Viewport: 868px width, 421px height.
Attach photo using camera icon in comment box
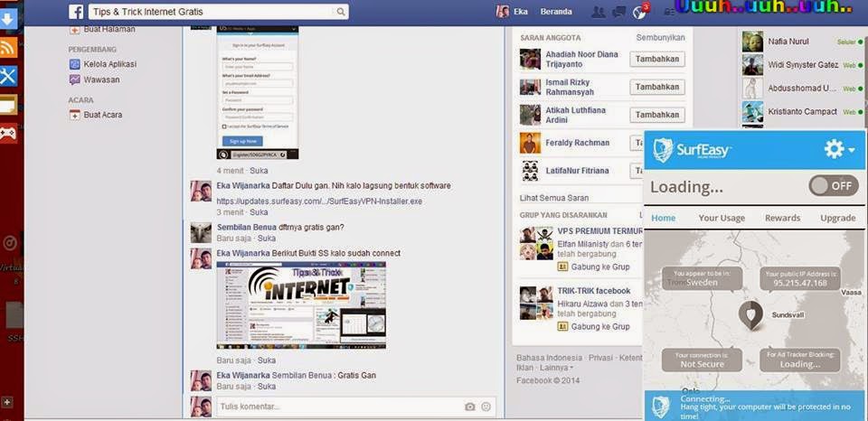(470, 407)
